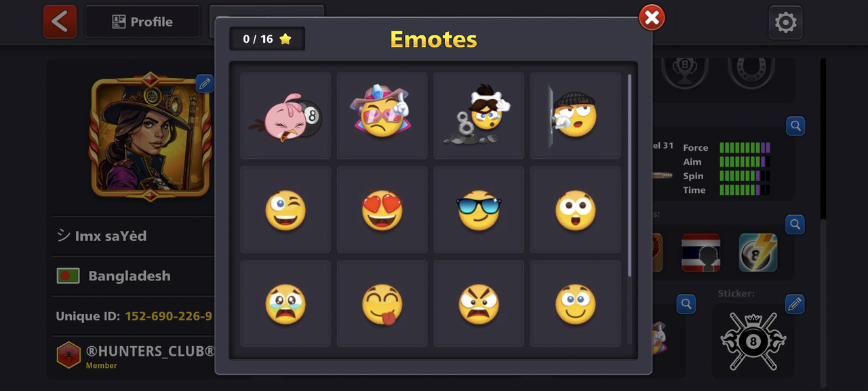The image size is (868, 391).
Task: Choose the heart eyes emote
Action: [x=382, y=210]
